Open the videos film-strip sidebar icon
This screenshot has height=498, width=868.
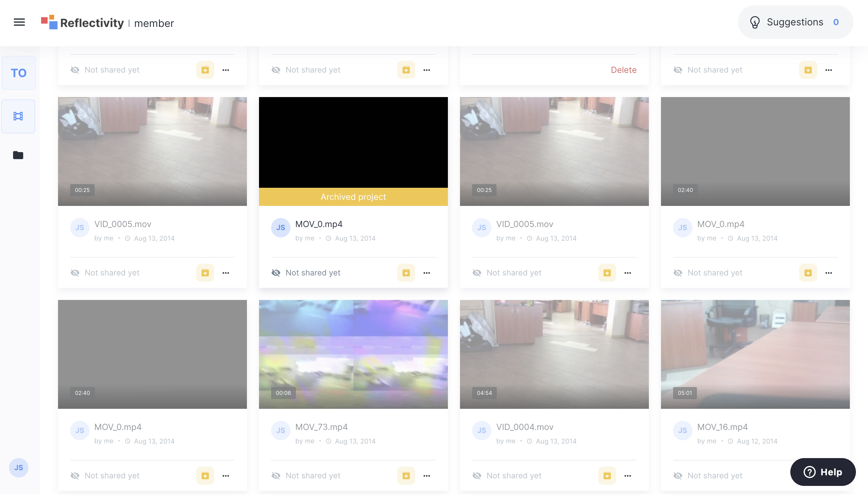coord(18,116)
